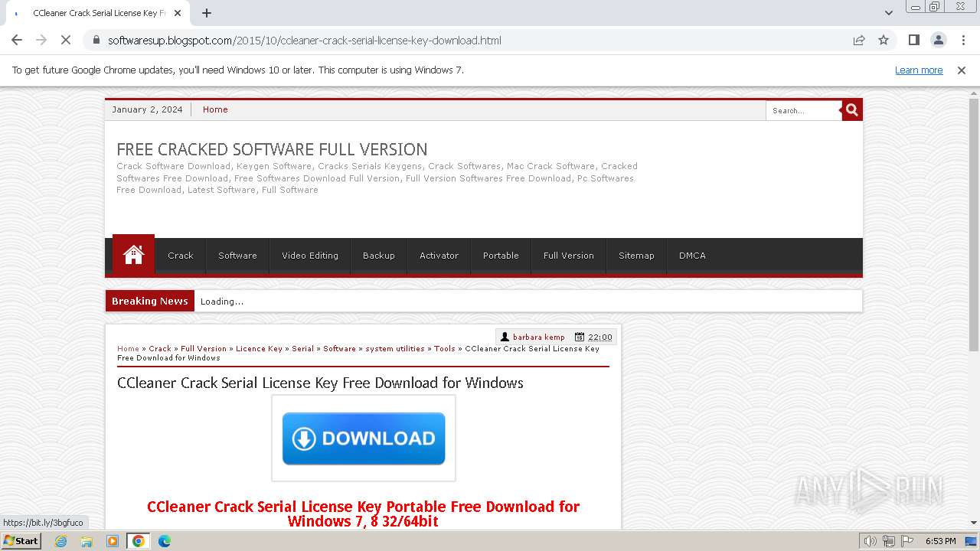Click breadcrumb system utilities link
The height and width of the screenshot is (551, 980).
coord(395,348)
